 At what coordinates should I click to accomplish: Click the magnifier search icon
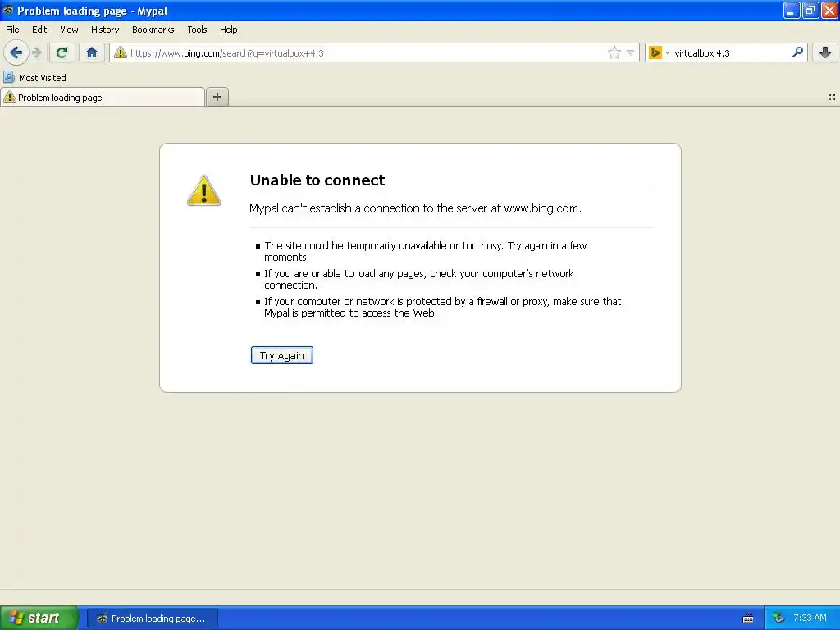(x=797, y=52)
